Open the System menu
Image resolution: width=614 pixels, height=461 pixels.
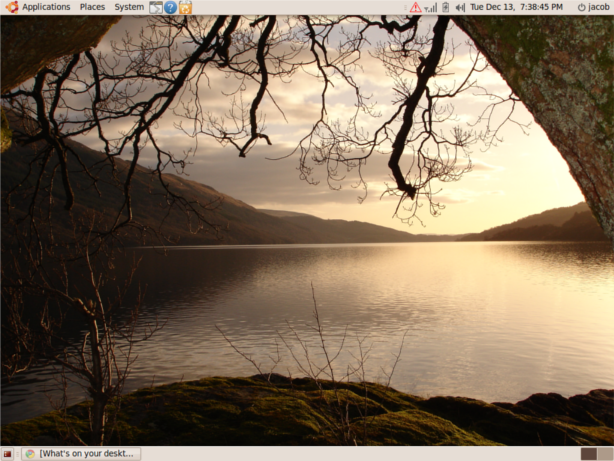click(x=129, y=7)
